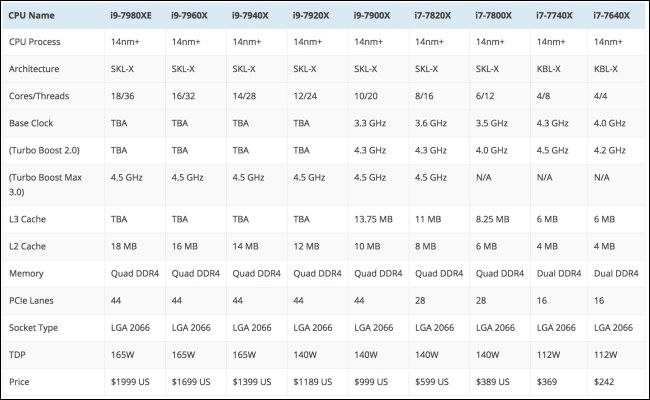Select the $242 price cell
The width and height of the screenshot is (650, 400).
[604, 381]
